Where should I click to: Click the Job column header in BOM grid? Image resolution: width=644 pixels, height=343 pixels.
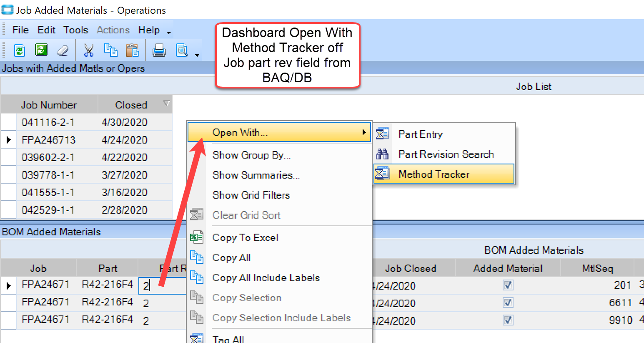pos(38,268)
